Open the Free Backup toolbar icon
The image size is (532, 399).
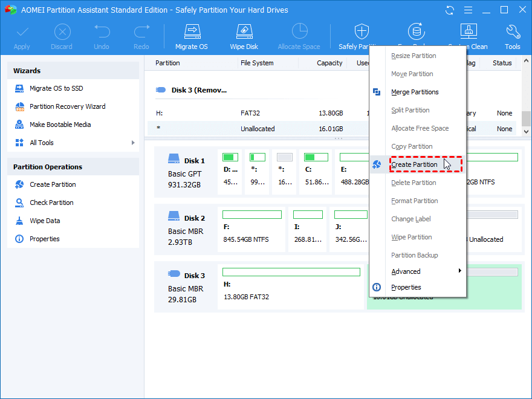pyautogui.click(x=416, y=31)
